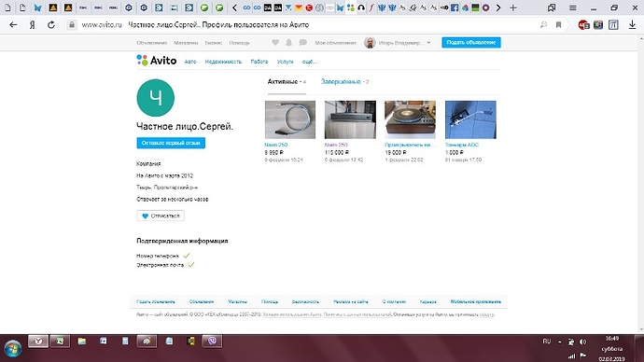Click footer link 'Магазины'
The width and height of the screenshot is (644, 362).
(x=237, y=301)
